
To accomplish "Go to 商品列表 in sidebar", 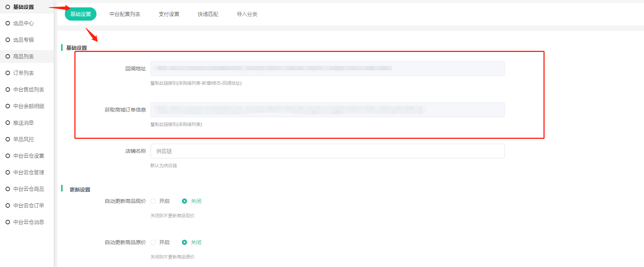I will [23, 56].
